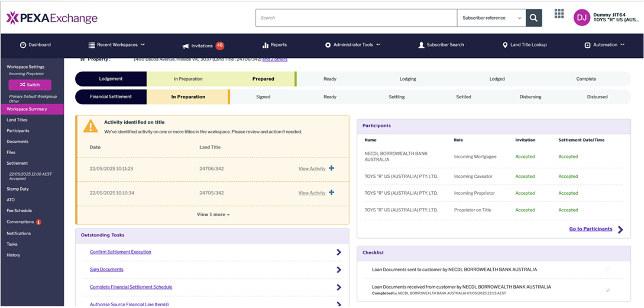
Task: Open Confirm Settlement Execution task link
Action: coord(120,252)
